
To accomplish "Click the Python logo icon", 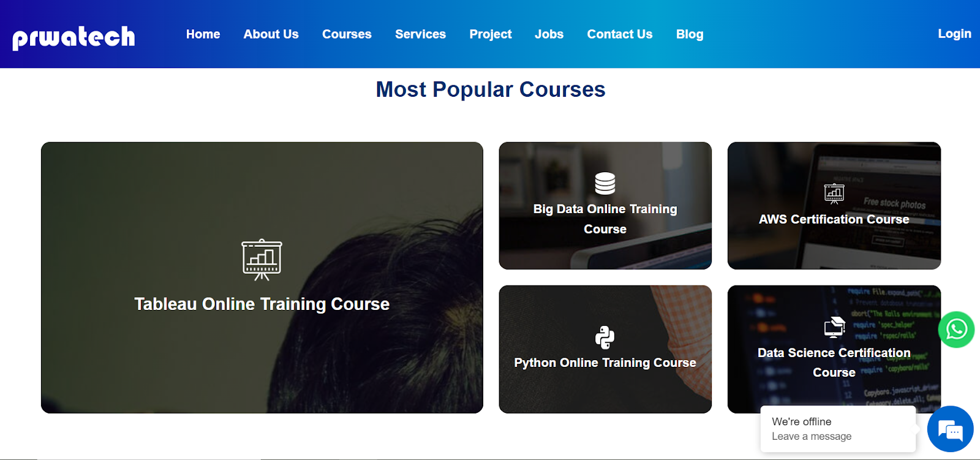I will coord(605,337).
